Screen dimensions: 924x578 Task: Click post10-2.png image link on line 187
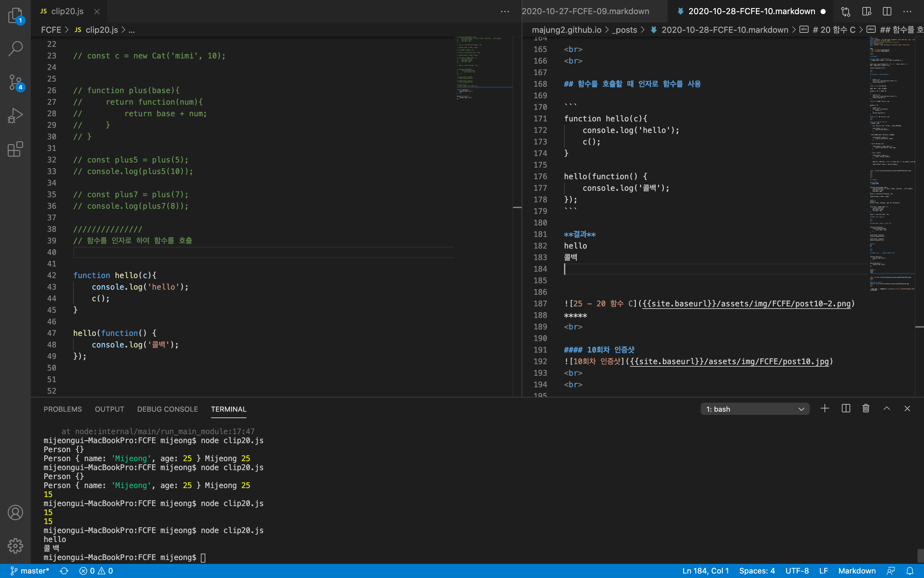[x=747, y=303]
